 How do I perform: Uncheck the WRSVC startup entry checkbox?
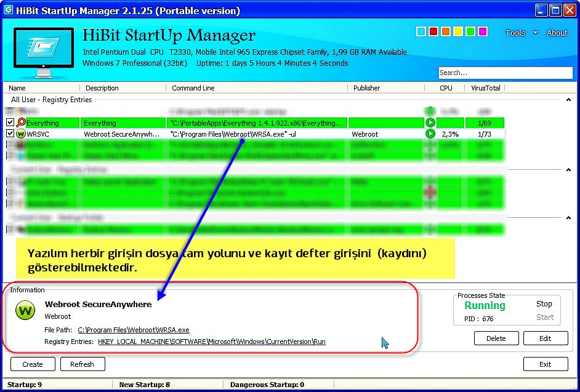pyautogui.click(x=10, y=134)
